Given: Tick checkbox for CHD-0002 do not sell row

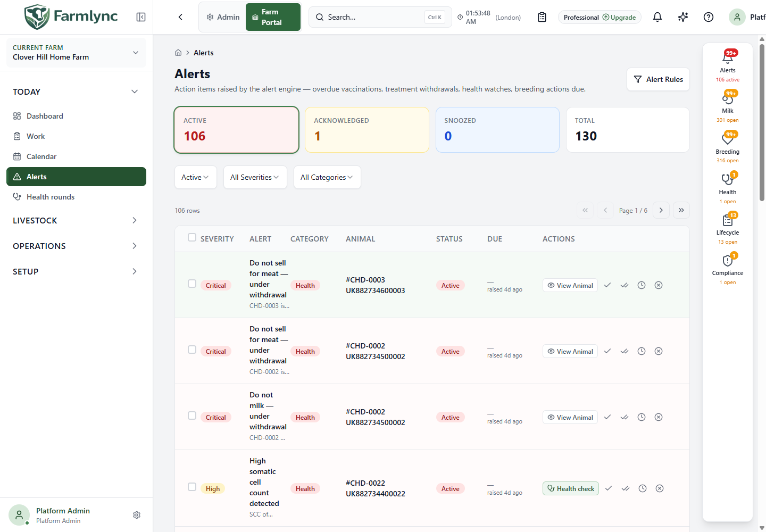Looking at the screenshot, I should tap(192, 350).
